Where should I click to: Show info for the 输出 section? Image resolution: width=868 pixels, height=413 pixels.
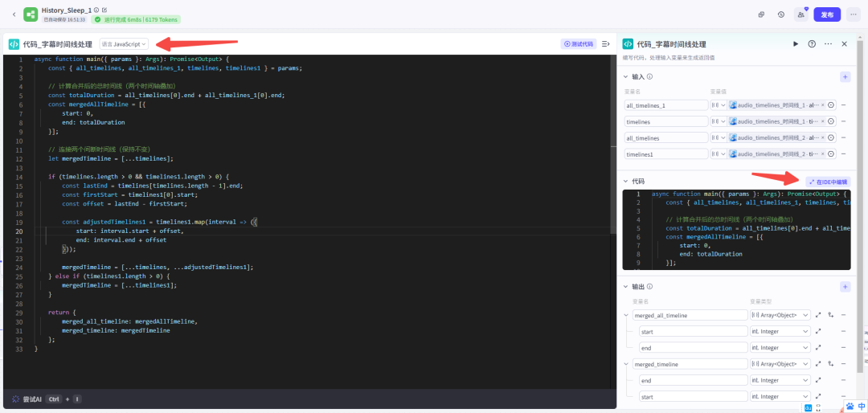[650, 287]
